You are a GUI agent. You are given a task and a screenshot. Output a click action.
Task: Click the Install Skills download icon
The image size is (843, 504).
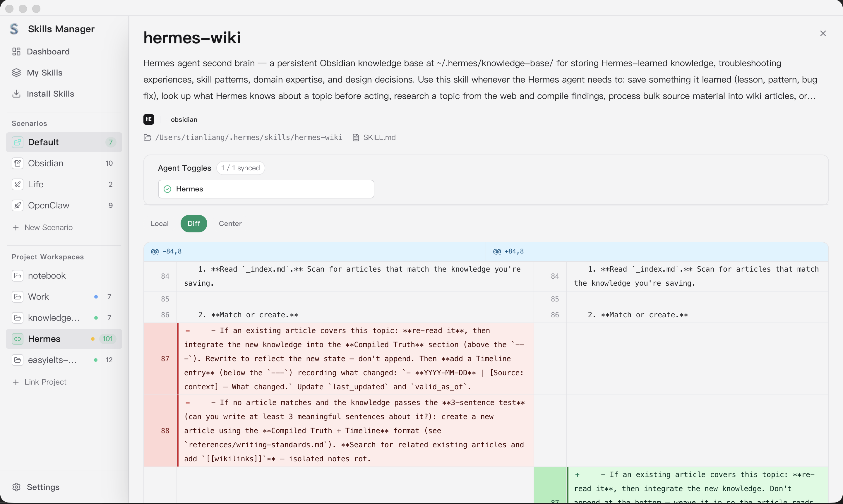pyautogui.click(x=16, y=94)
